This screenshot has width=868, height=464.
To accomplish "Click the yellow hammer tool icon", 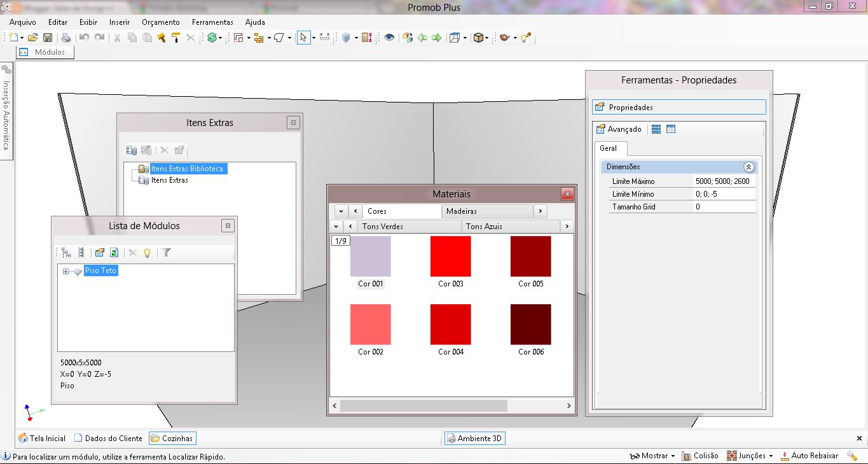I will coord(162,38).
